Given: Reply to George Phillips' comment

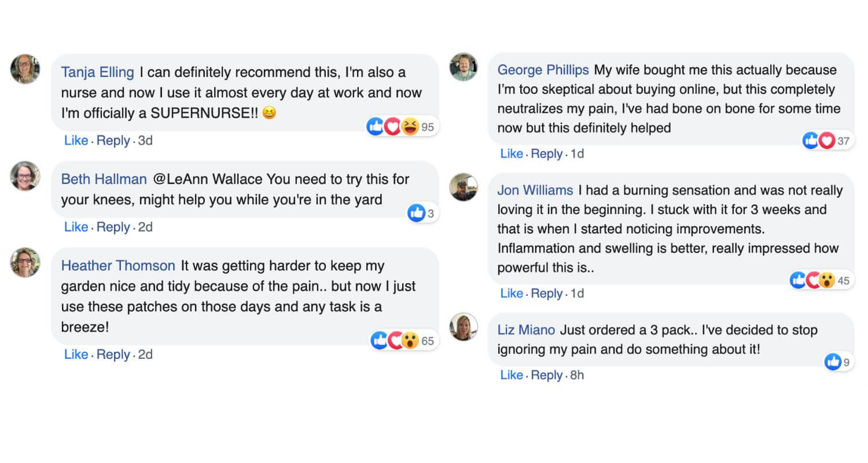Looking at the screenshot, I should 546,153.
